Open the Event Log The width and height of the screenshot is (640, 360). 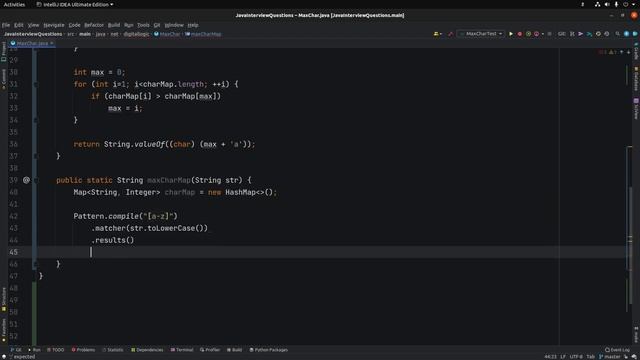(618, 350)
